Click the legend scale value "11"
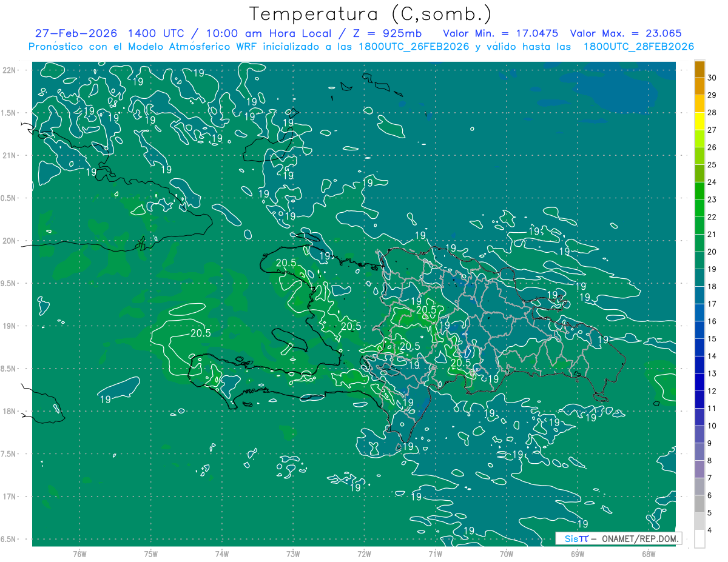Image resolution: width=728 pixels, height=562 pixels. (713, 409)
